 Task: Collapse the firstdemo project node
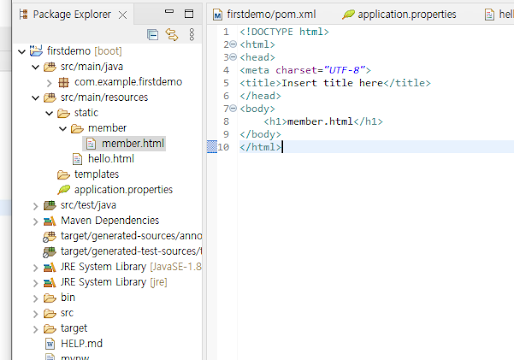22,51
